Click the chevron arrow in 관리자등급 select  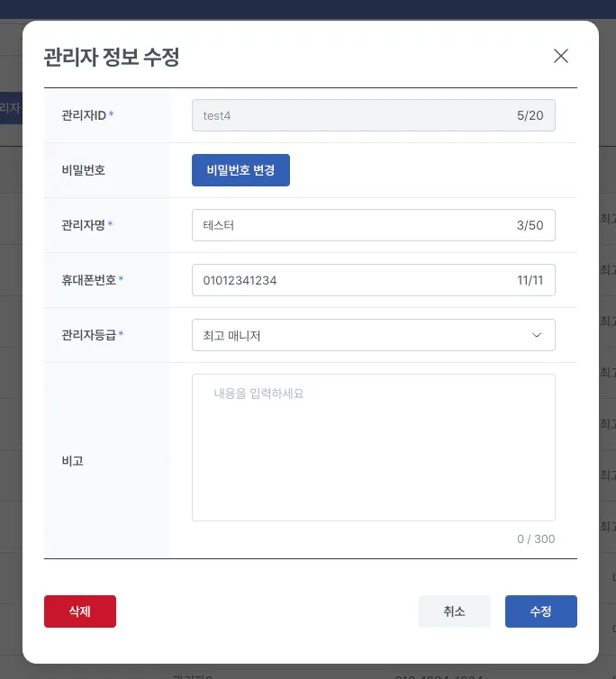(537, 335)
